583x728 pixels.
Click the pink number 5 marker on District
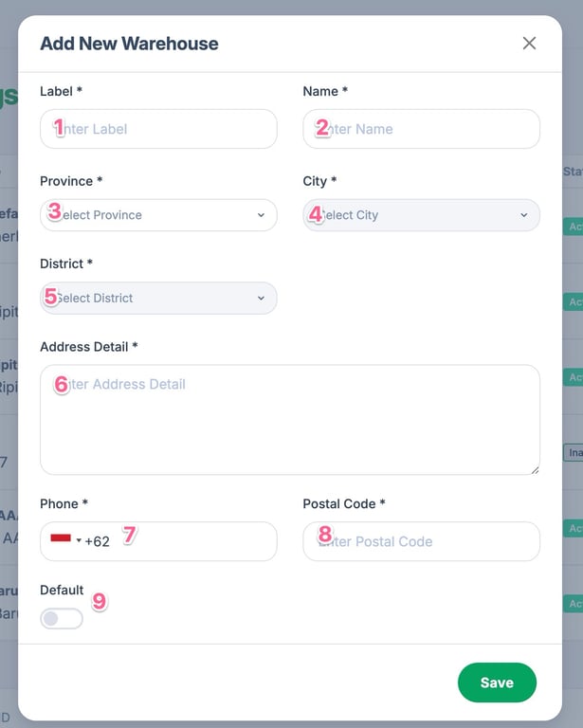point(51,295)
